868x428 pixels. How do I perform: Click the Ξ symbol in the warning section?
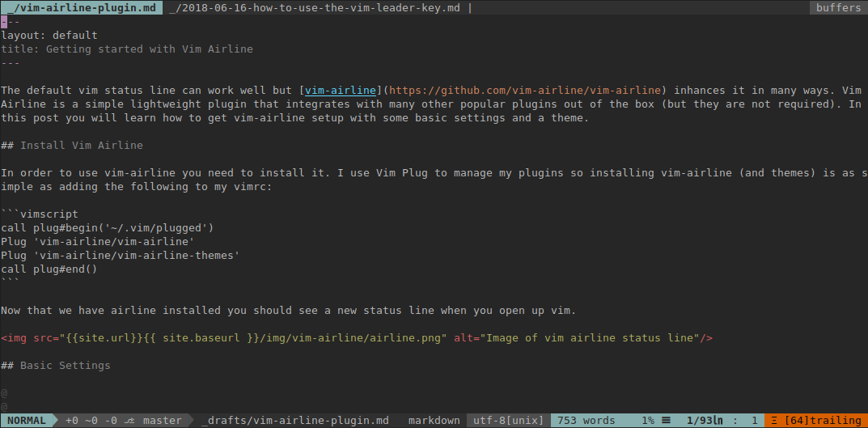tap(774, 421)
